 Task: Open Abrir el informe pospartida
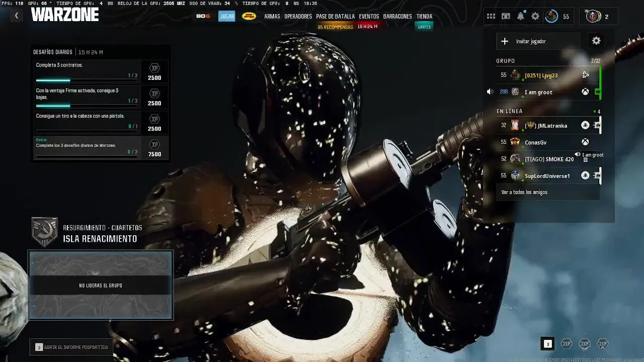coord(71,347)
